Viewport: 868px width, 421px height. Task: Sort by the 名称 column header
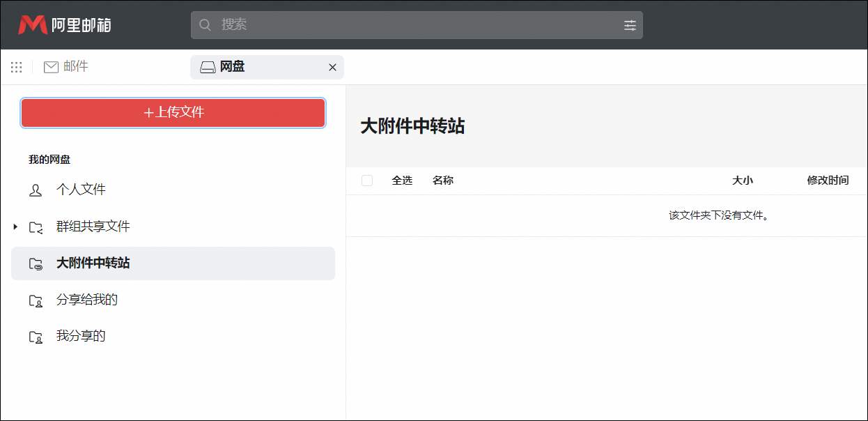point(443,181)
